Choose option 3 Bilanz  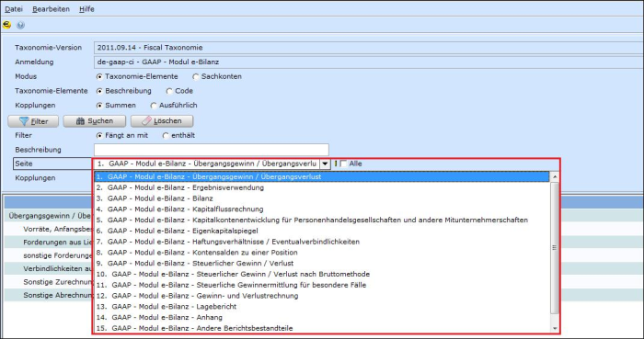click(x=322, y=198)
